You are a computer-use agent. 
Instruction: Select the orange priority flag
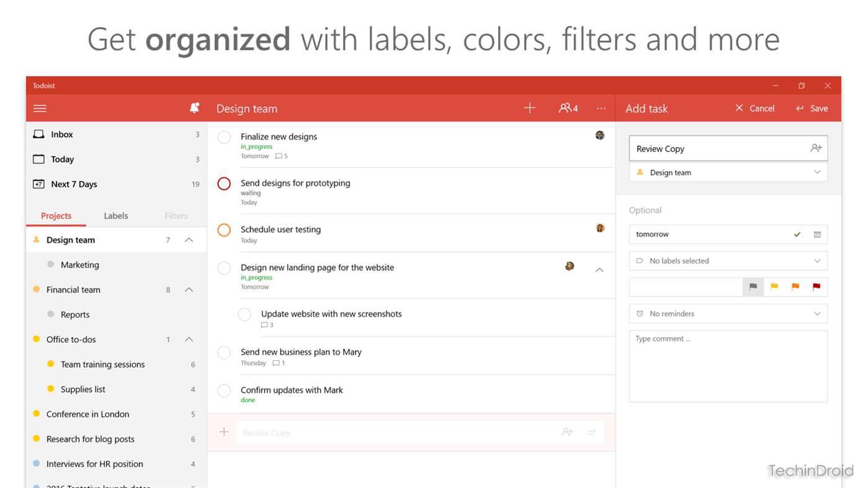795,287
